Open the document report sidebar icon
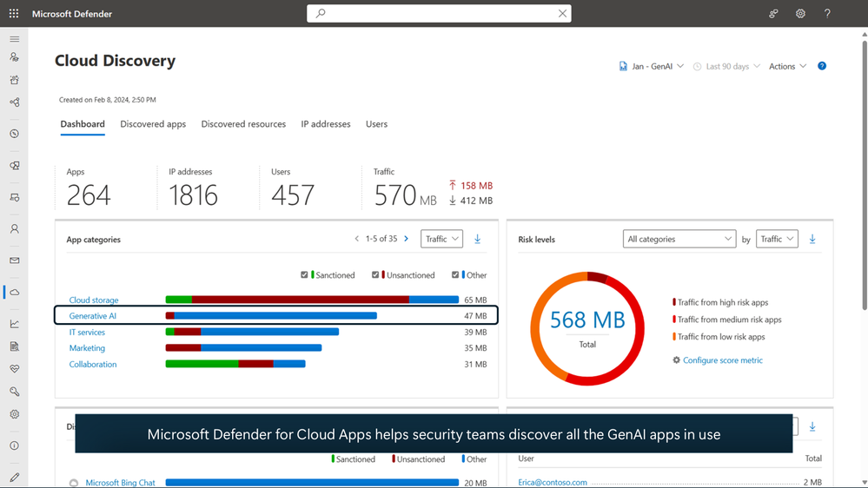 pos(15,346)
